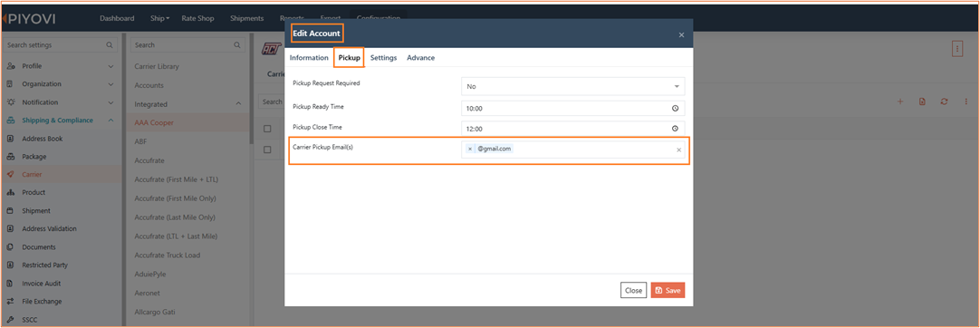Click the Search settings input field
This screenshot has width=980, height=328.
(60, 45)
